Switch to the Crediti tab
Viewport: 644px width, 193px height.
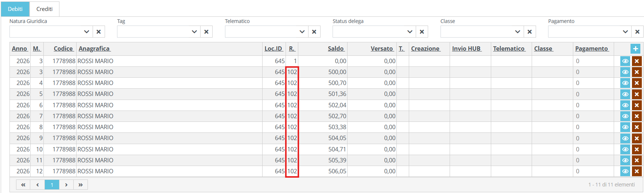point(44,9)
